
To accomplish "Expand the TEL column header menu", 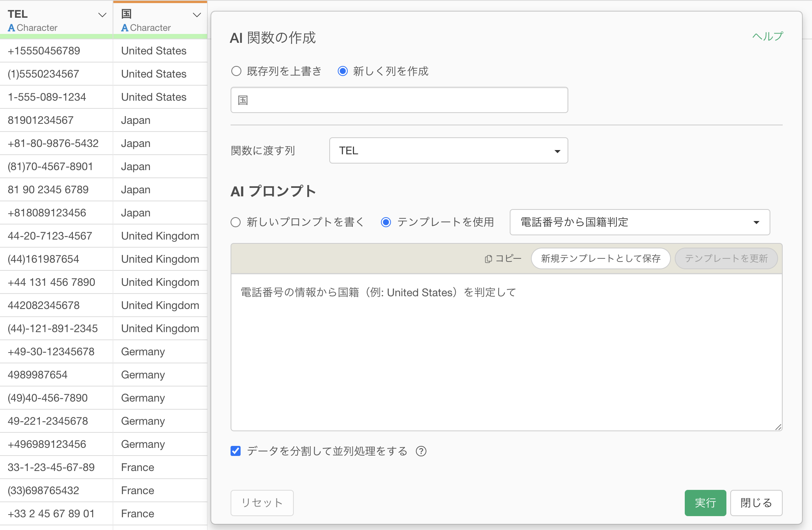I will tap(102, 15).
